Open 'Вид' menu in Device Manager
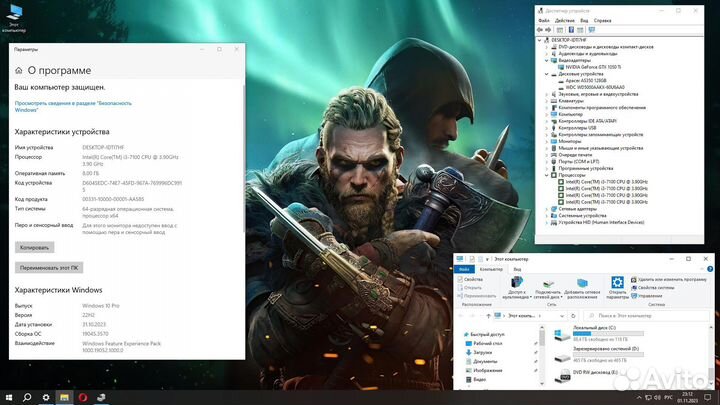This screenshot has width=720, height=405. (584, 21)
